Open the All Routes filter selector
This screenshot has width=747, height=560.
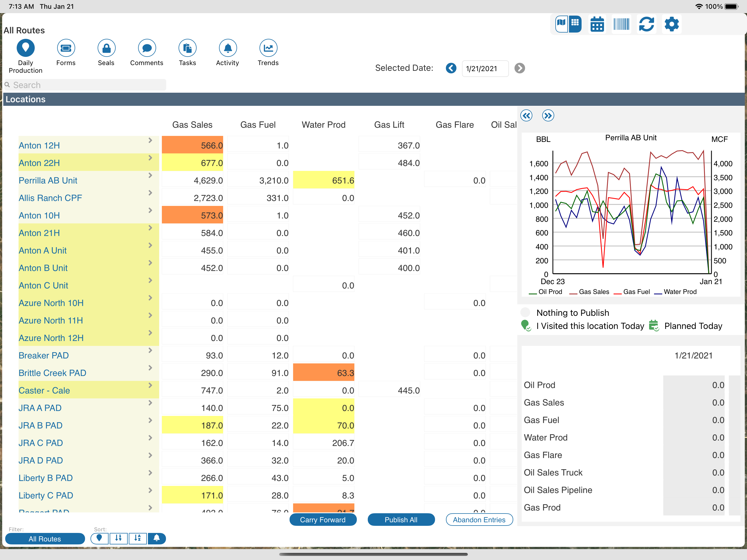45,538
